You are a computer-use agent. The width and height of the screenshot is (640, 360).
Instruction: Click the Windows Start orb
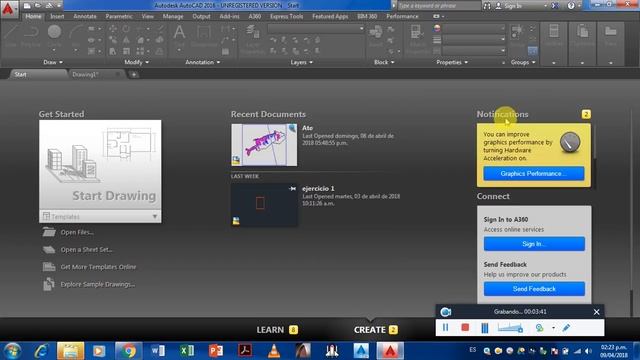point(12,351)
